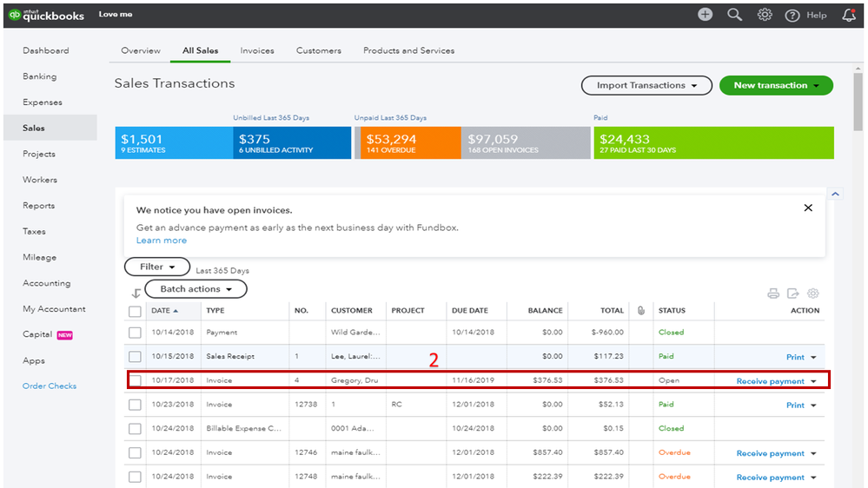Open the Batch actions dropdown
This screenshot has width=868, height=488.
(x=195, y=289)
